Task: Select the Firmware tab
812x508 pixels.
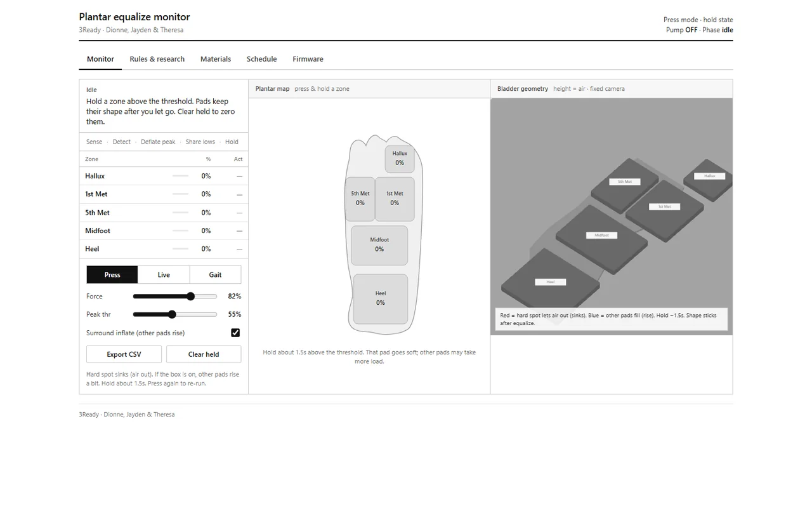Action: point(308,59)
